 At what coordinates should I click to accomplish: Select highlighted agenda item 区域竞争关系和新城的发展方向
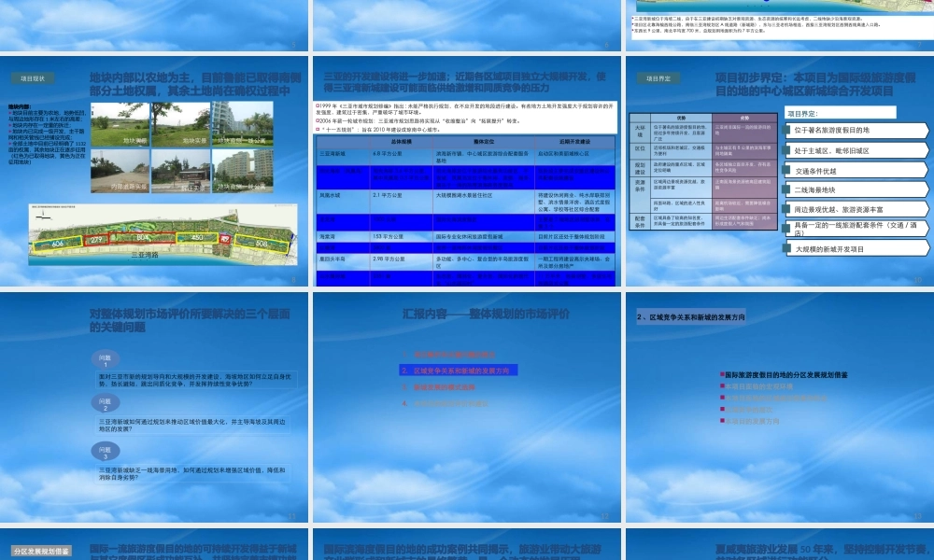coord(458,371)
